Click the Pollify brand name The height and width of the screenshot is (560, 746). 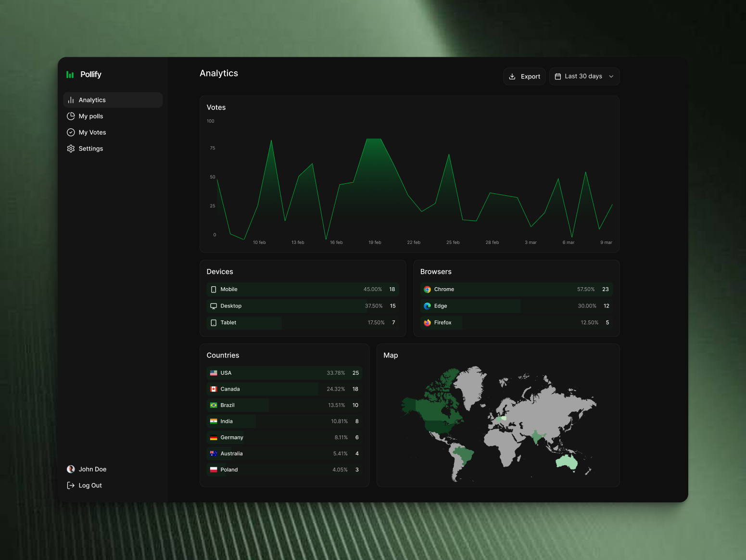coord(91,75)
